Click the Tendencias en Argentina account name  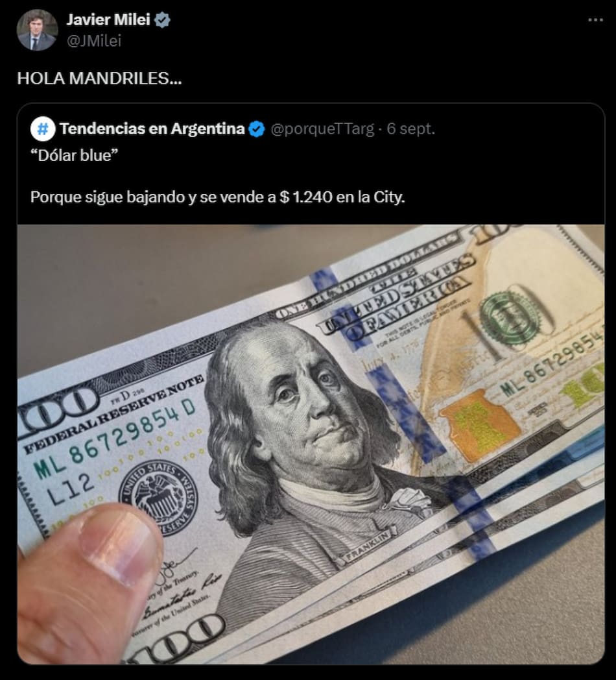[x=152, y=129]
